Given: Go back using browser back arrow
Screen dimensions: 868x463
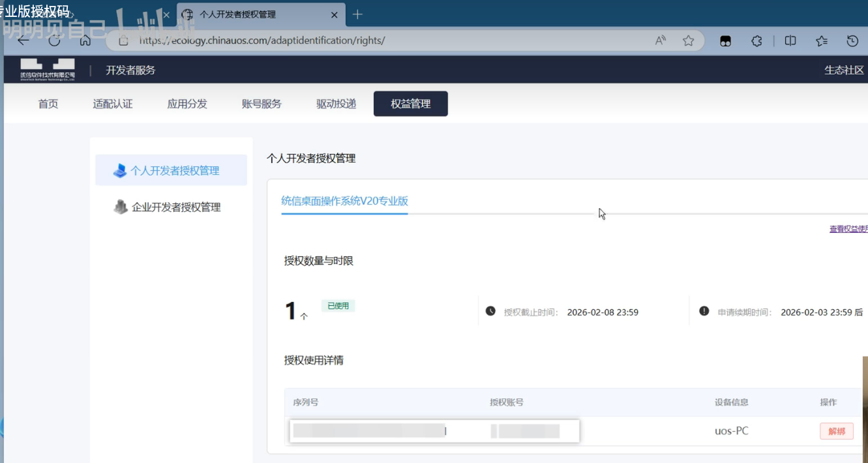Looking at the screenshot, I should point(23,40).
